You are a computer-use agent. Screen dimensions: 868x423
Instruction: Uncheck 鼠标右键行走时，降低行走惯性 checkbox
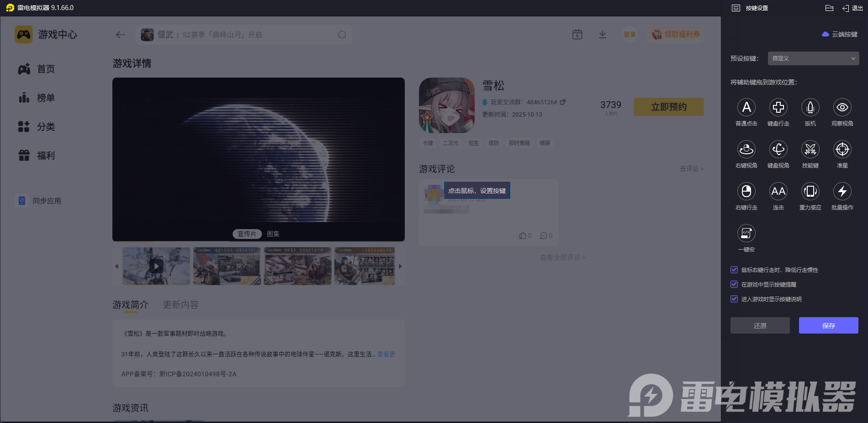(x=734, y=270)
